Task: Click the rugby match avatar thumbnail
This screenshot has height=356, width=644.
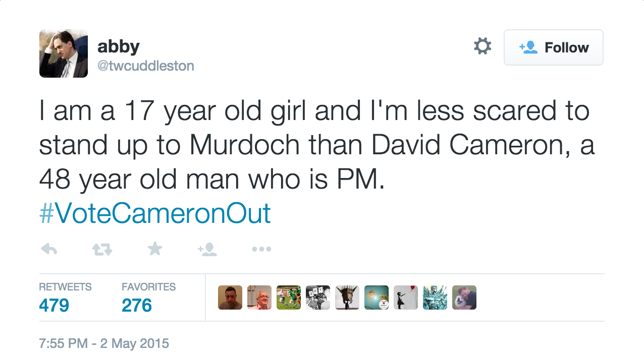Action: point(289,298)
